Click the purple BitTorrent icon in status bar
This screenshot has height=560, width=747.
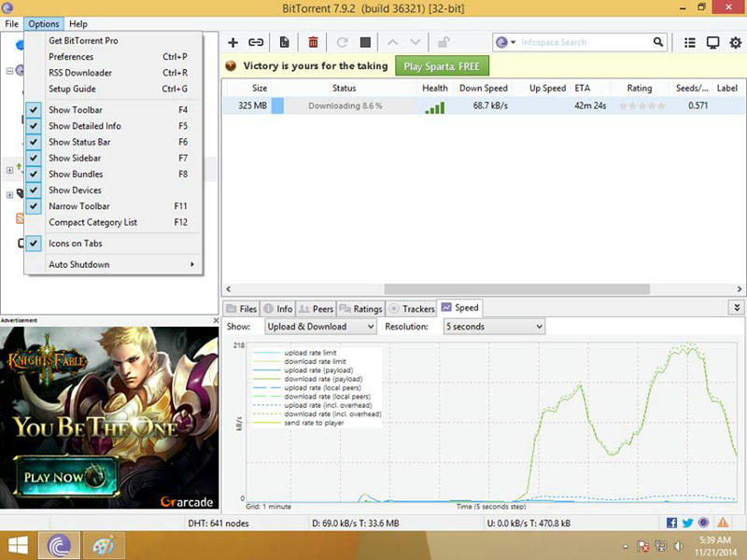pos(704,523)
